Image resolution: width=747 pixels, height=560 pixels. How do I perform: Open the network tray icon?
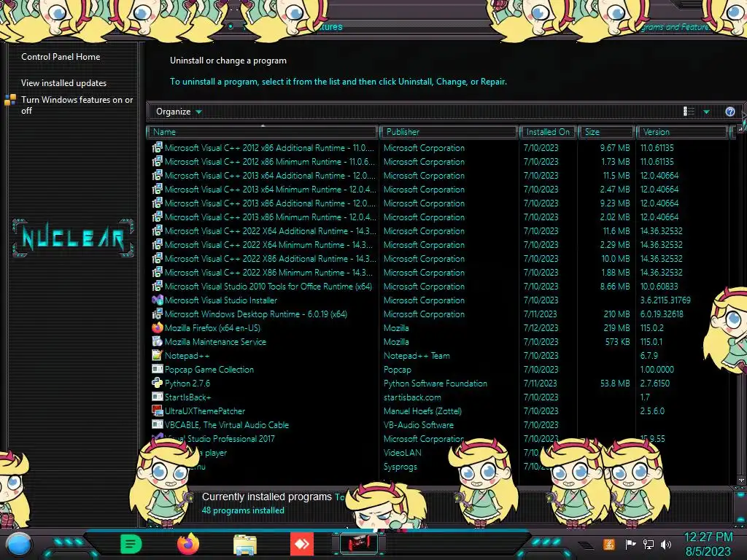click(648, 544)
